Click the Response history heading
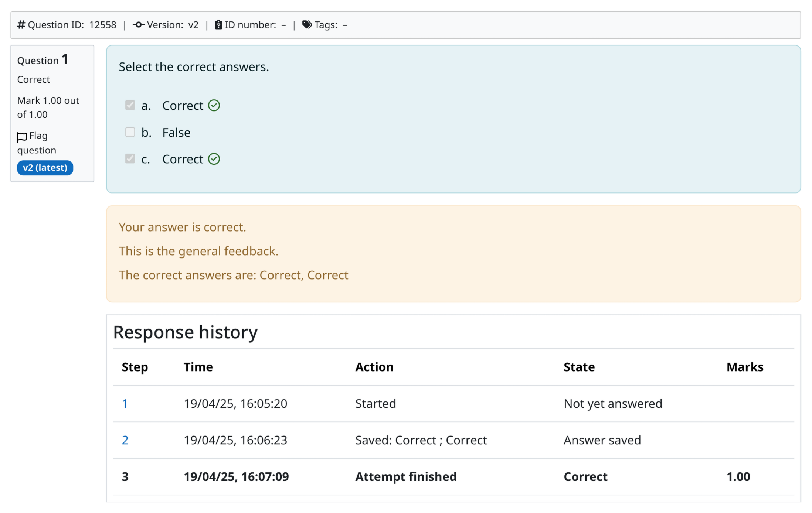This screenshot has width=812, height=513. click(x=185, y=332)
